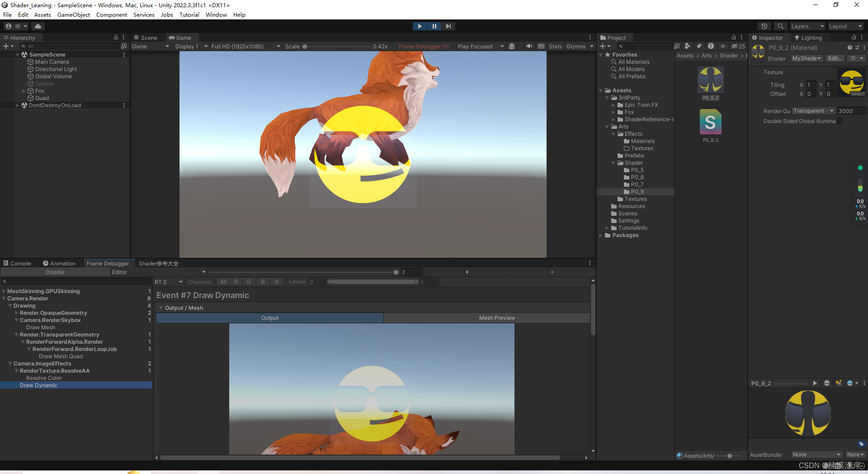Open the material preset selector icon
Screen dimensions: 868x474
tap(857, 47)
